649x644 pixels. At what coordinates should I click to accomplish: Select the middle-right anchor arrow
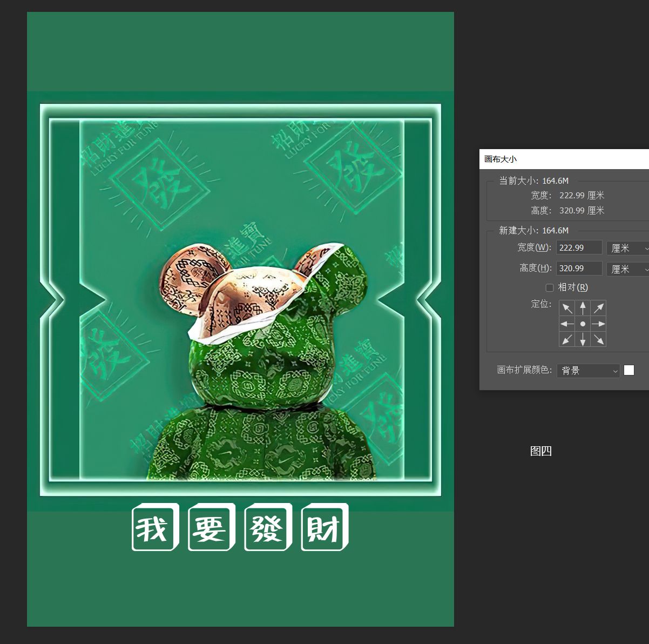(x=598, y=324)
